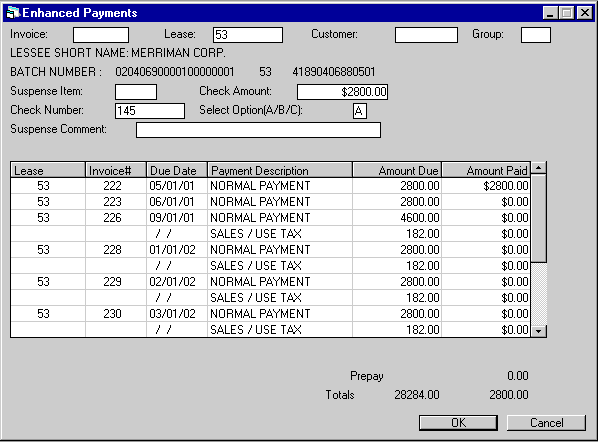598x442 pixels.
Task: Click the Select Option box containing A
Action: 360,111
